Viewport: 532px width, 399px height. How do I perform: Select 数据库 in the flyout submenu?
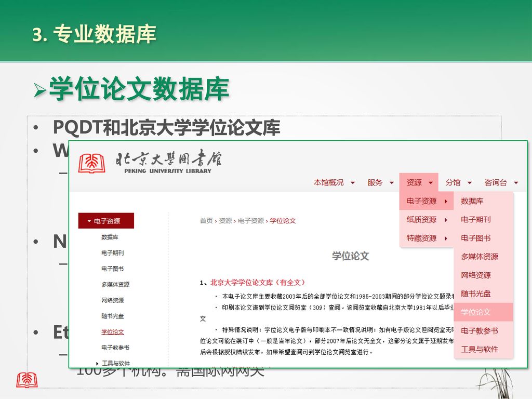[x=483, y=201]
